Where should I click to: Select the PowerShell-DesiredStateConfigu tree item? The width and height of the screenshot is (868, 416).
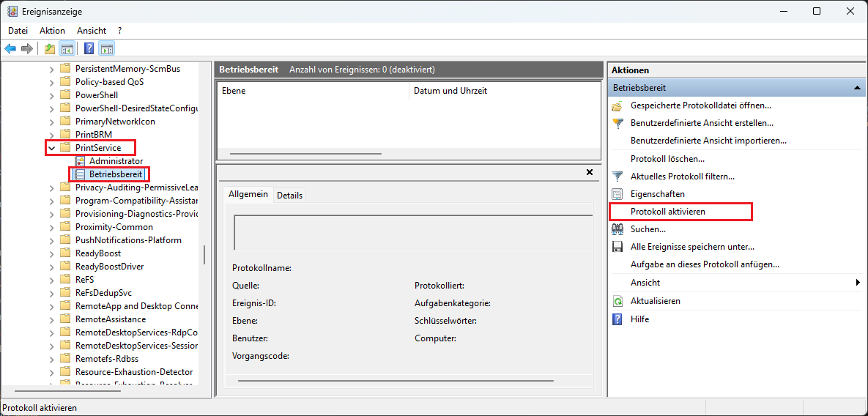tap(136, 108)
